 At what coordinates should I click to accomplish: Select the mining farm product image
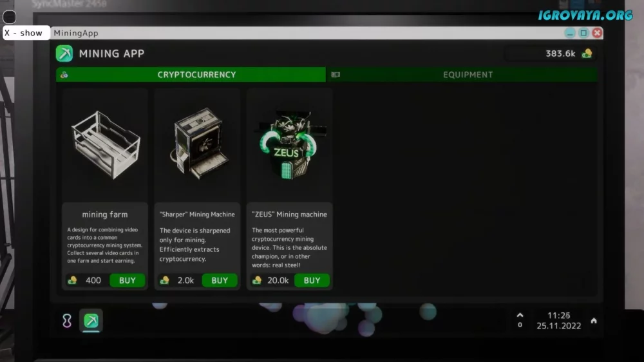(x=105, y=145)
